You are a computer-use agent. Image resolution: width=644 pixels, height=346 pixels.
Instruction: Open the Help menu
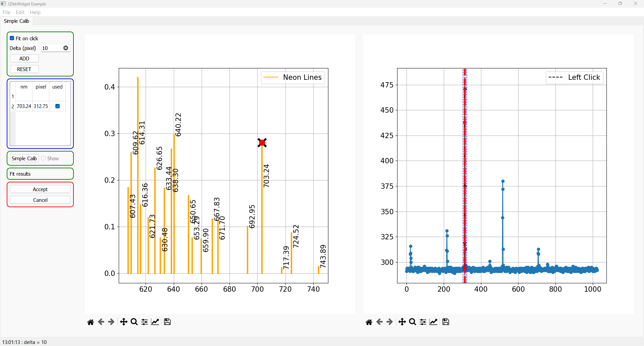point(35,12)
